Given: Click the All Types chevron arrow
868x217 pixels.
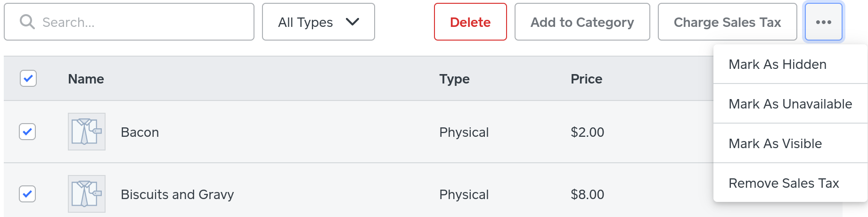Looking at the screenshot, I should coord(352,22).
